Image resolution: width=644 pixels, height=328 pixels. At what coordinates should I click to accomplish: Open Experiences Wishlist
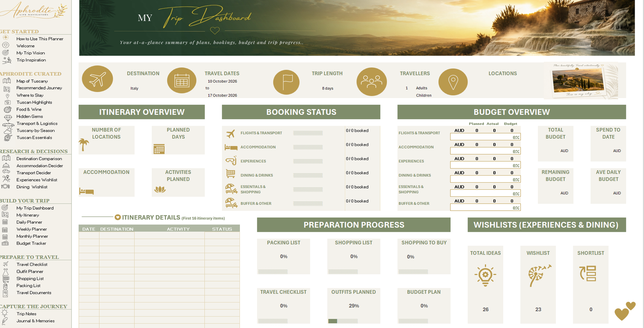tap(37, 180)
